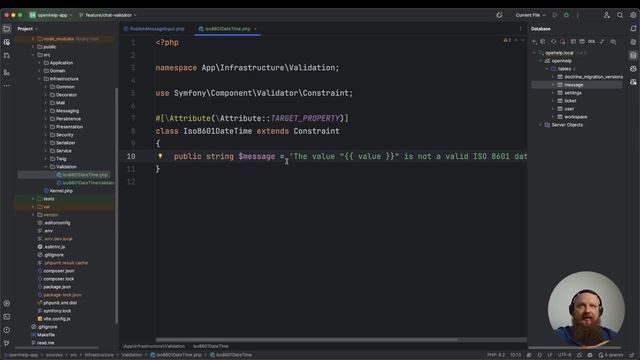Run the current file
Viewport: 640px width, 360px height.
click(x=555, y=15)
